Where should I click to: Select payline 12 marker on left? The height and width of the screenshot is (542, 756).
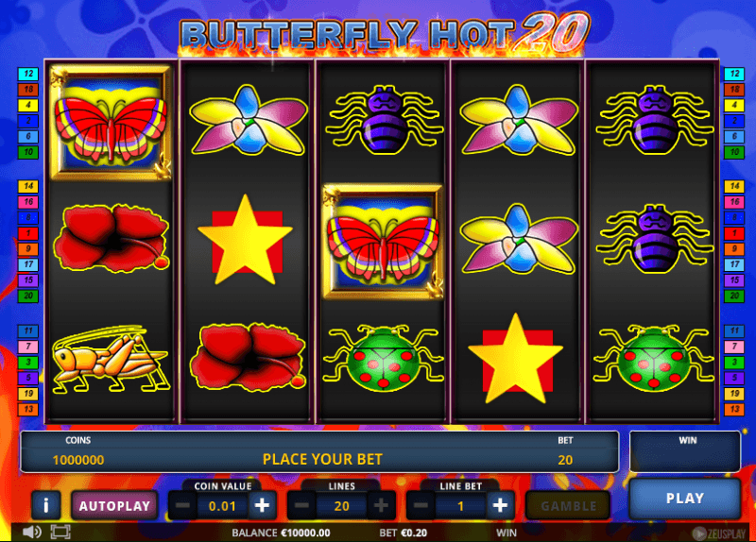(28, 74)
